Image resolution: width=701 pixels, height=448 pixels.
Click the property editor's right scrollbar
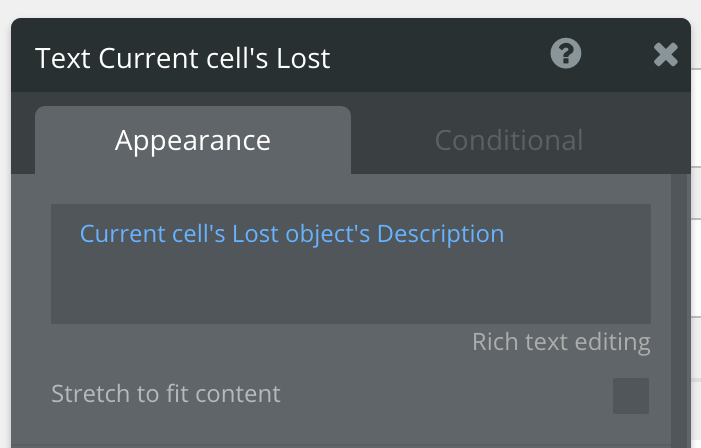[x=680, y=300]
